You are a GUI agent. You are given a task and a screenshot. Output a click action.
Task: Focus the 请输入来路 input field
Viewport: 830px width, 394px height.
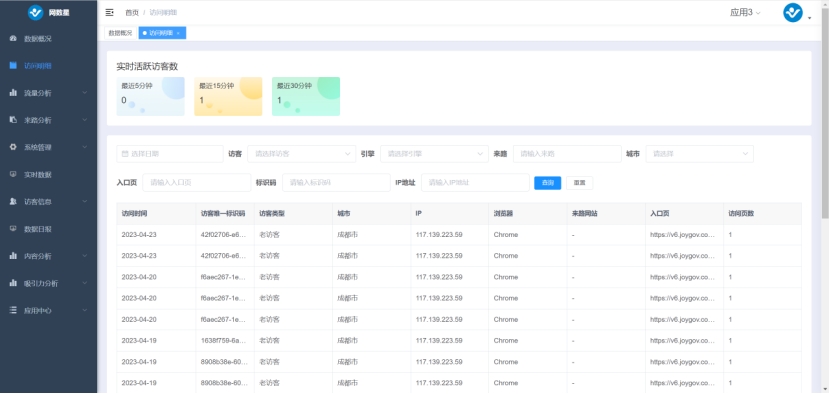[x=567, y=154]
